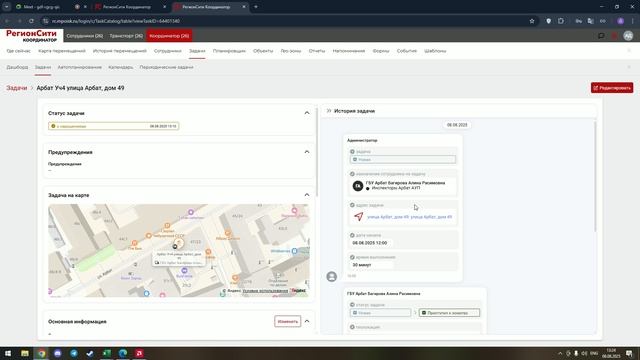The width and height of the screenshot is (640, 360).
Task: Open the Формы menu item
Action: [381, 51]
